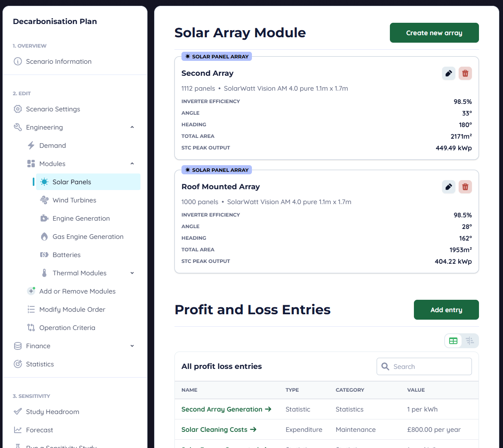503x448 pixels.
Task: Select the Batteries module icon
Action: (x=44, y=255)
